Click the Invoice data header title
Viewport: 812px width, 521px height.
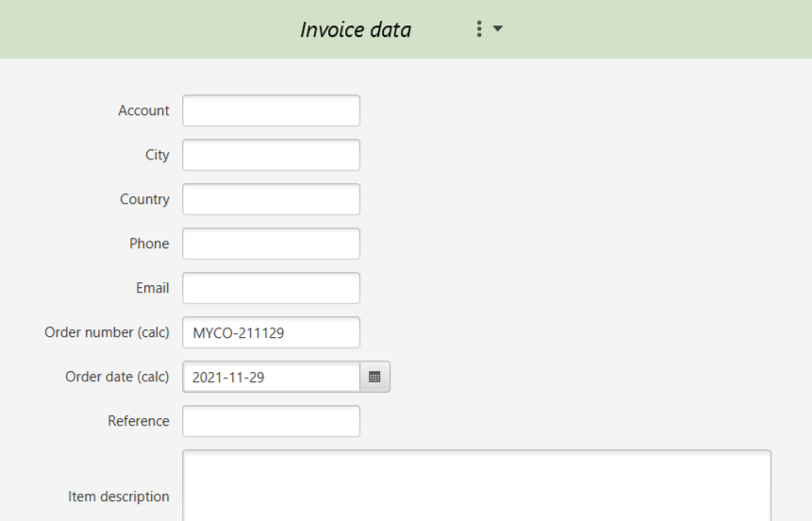[356, 29]
